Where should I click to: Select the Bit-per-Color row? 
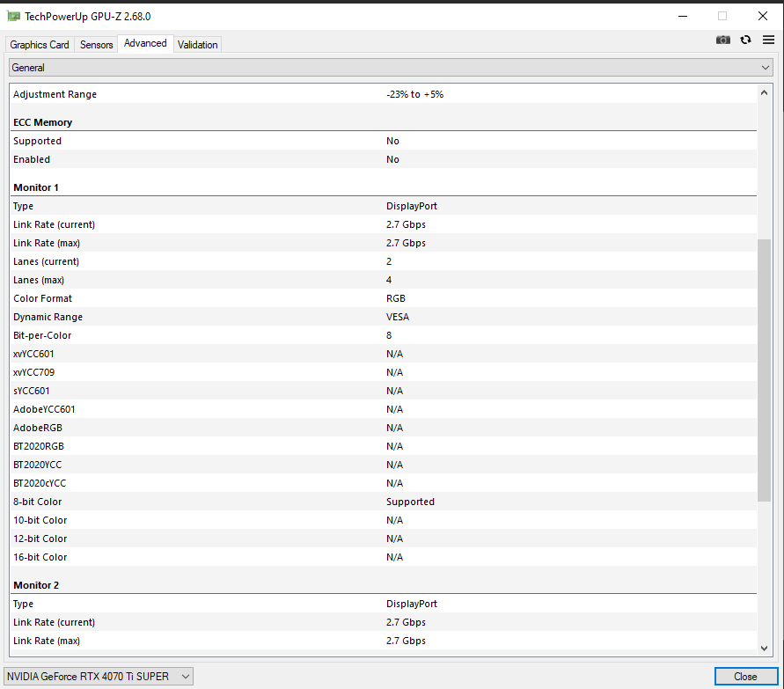[x=383, y=335]
